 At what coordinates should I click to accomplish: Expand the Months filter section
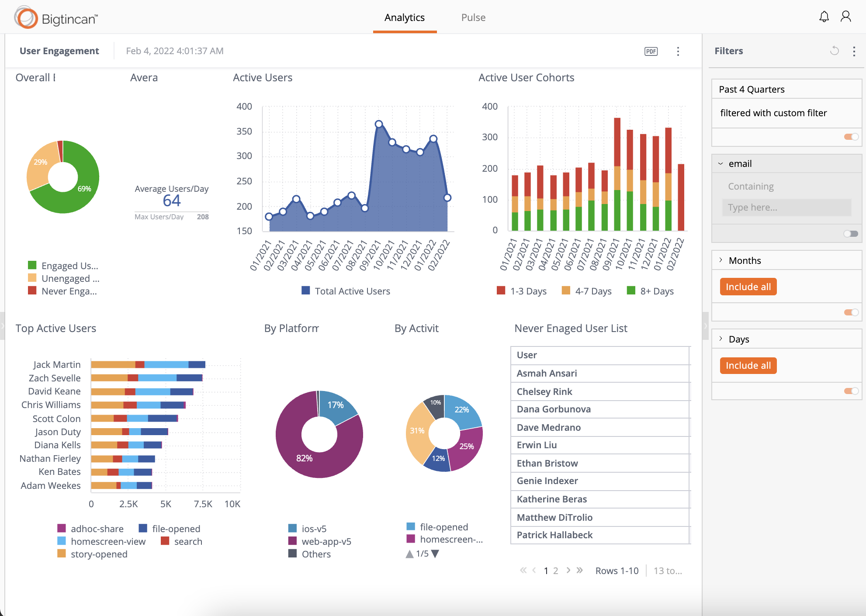pos(721,260)
